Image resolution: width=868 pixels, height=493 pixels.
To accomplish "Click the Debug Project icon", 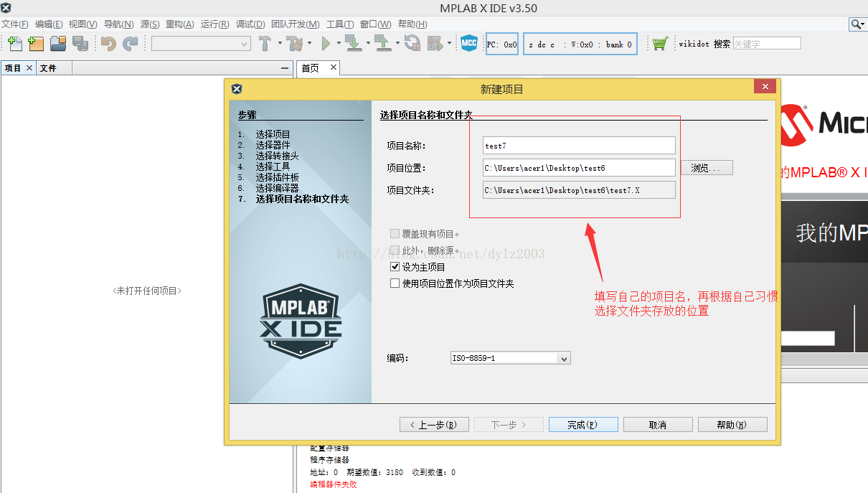I will pos(435,44).
